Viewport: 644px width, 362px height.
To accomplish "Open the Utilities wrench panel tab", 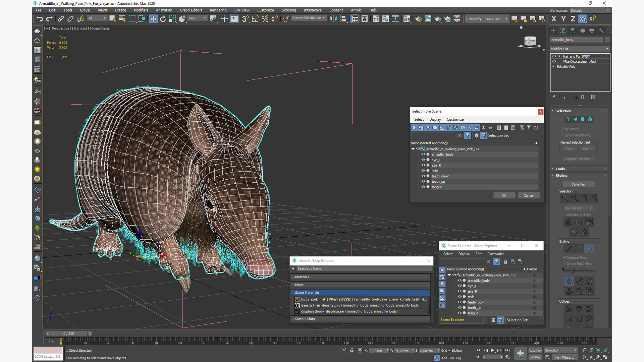I will (x=601, y=31).
